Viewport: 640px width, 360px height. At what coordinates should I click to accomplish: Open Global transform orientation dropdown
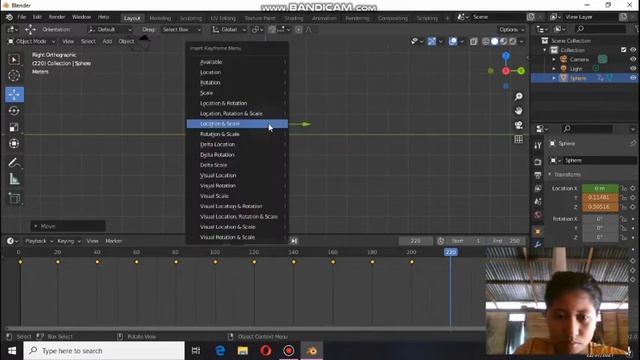click(x=229, y=29)
